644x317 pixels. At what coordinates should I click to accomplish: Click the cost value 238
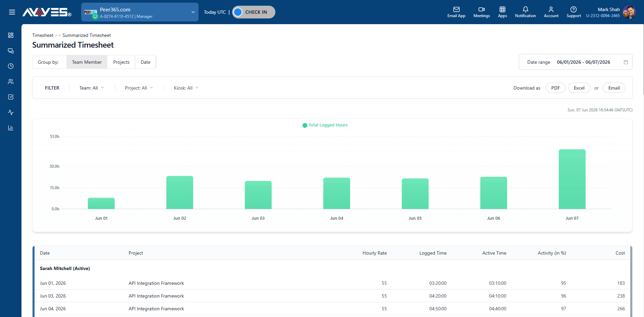pyautogui.click(x=621, y=296)
